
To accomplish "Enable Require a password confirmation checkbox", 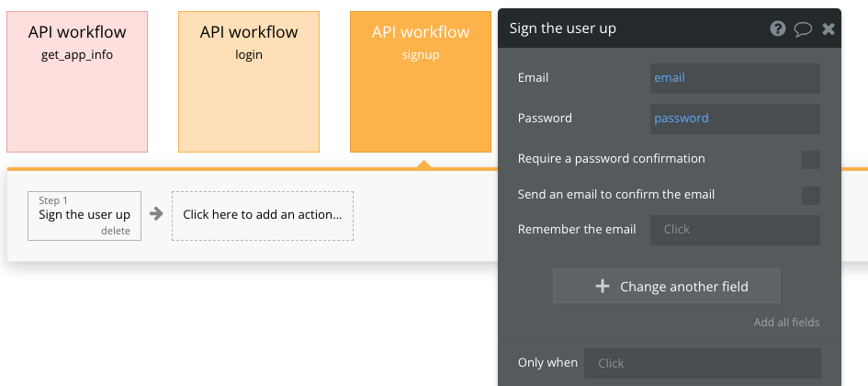I will pyautogui.click(x=810, y=160).
